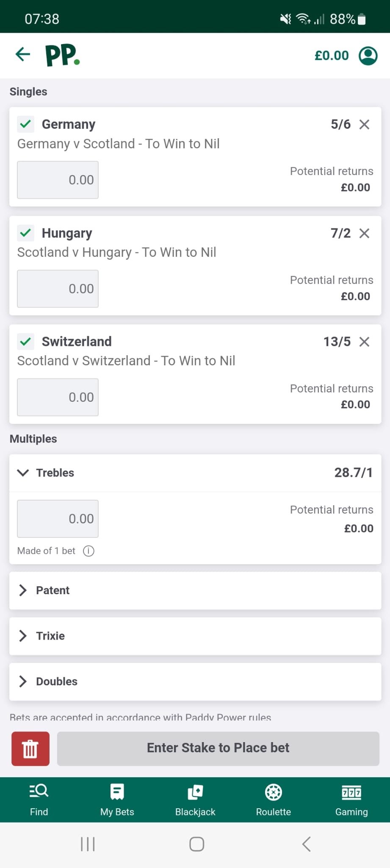
Task: Remove the Hungary selection with X
Action: coord(364,233)
